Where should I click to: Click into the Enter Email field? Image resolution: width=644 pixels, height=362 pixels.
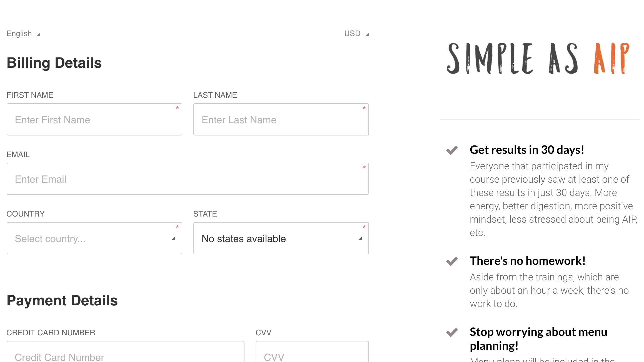[188, 179]
